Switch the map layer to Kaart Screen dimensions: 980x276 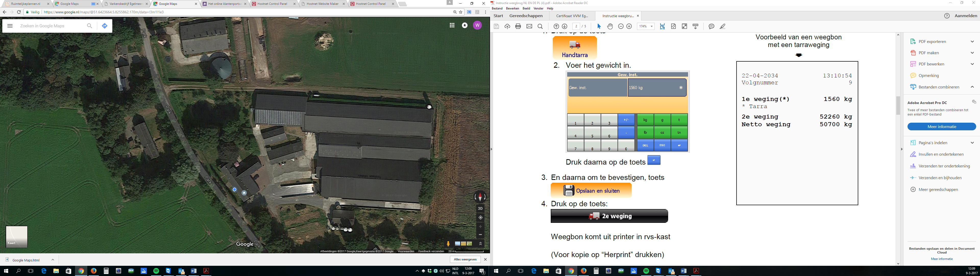[x=17, y=237]
